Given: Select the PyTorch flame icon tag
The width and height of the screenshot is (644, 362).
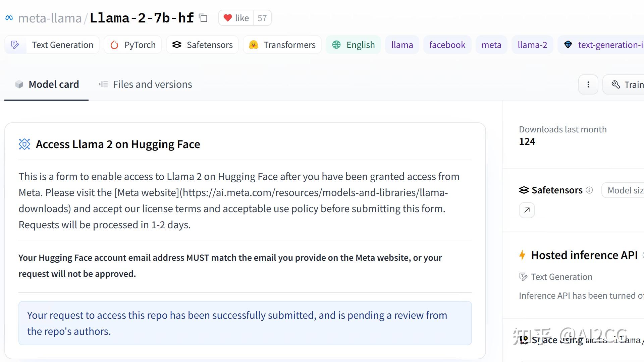Looking at the screenshot, I should click(x=133, y=45).
